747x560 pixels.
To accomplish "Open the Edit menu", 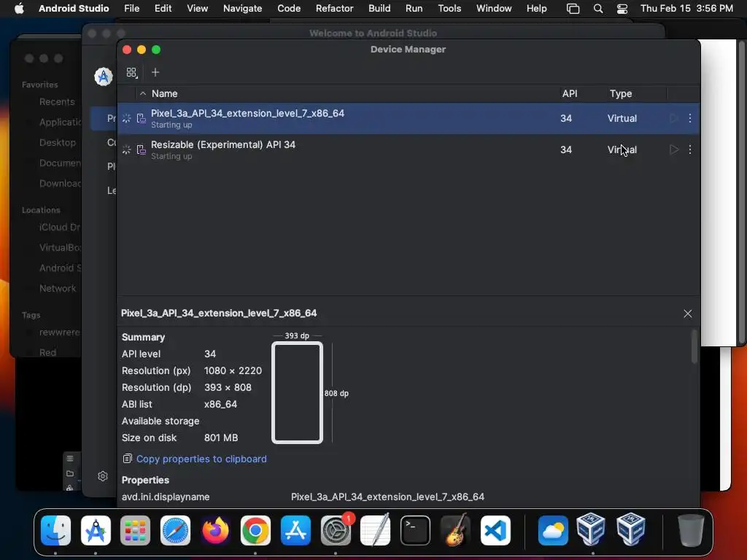I will coord(163,8).
